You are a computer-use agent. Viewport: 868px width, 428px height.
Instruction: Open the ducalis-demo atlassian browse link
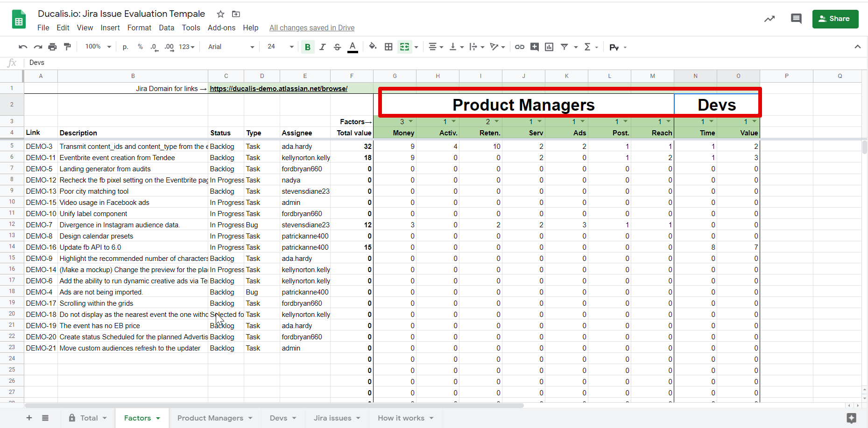tap(278, 89)
